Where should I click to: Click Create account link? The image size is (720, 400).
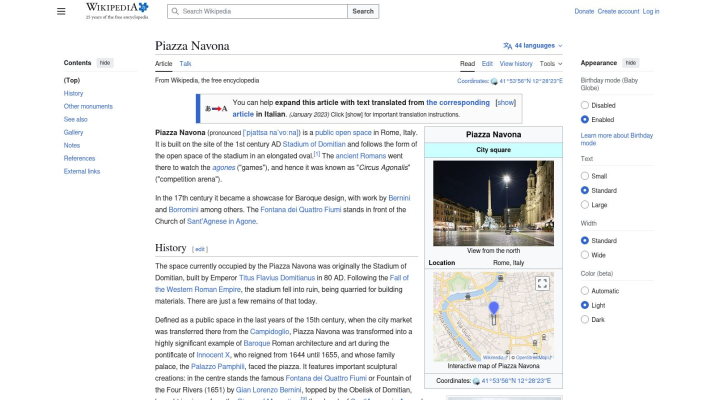tap(618, 11)
